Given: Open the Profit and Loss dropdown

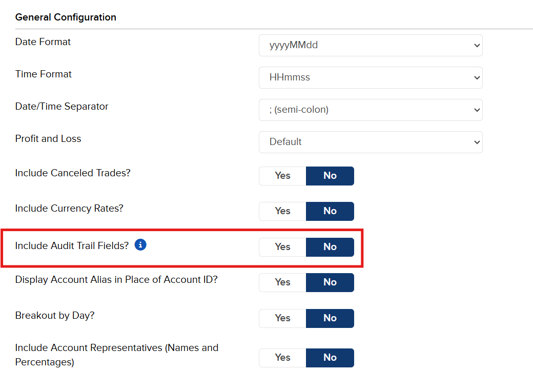Looking at the screenshot, I should click(370, 142).
